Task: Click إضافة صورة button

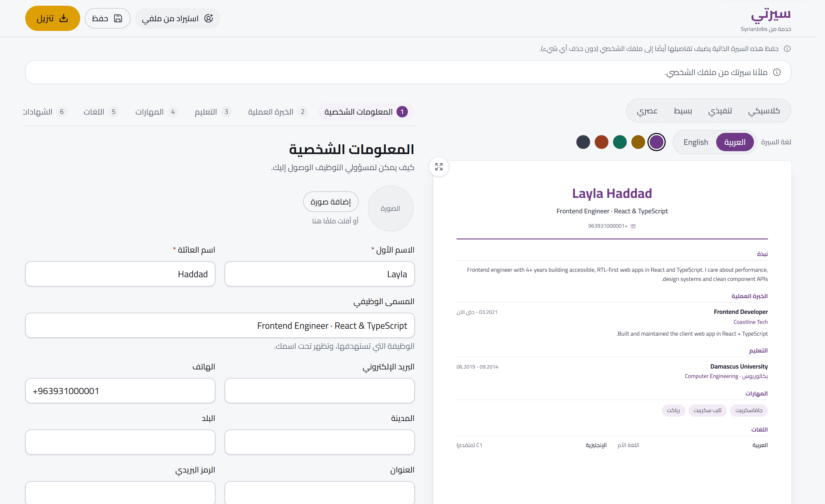Action: (331, 202)
